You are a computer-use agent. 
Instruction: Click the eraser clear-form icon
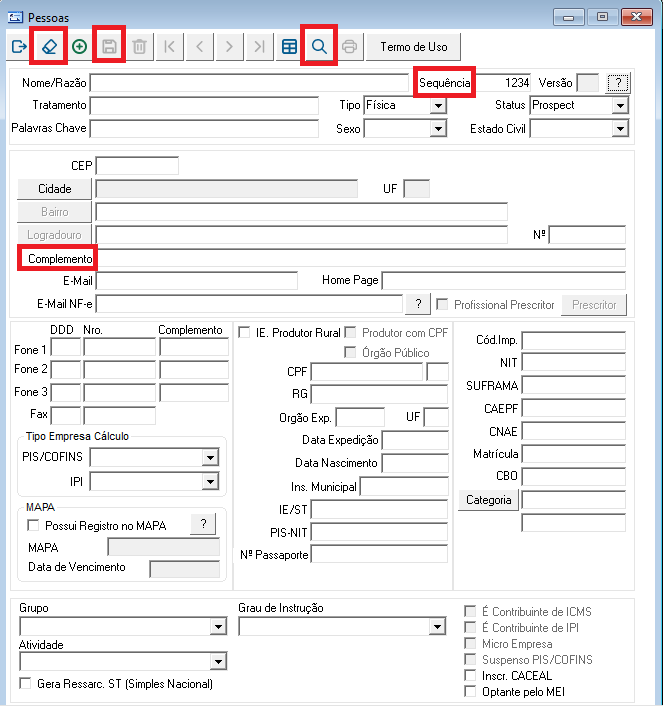(x=49, y=46)
